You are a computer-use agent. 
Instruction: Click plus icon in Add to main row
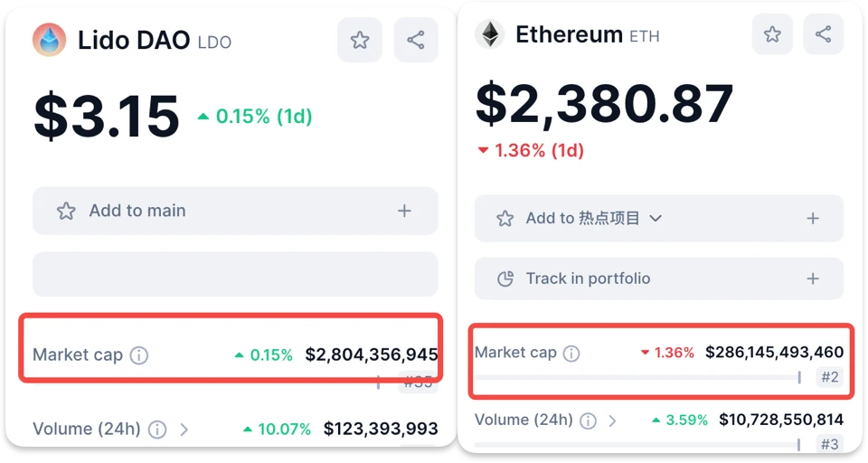[x=404, y=211]
